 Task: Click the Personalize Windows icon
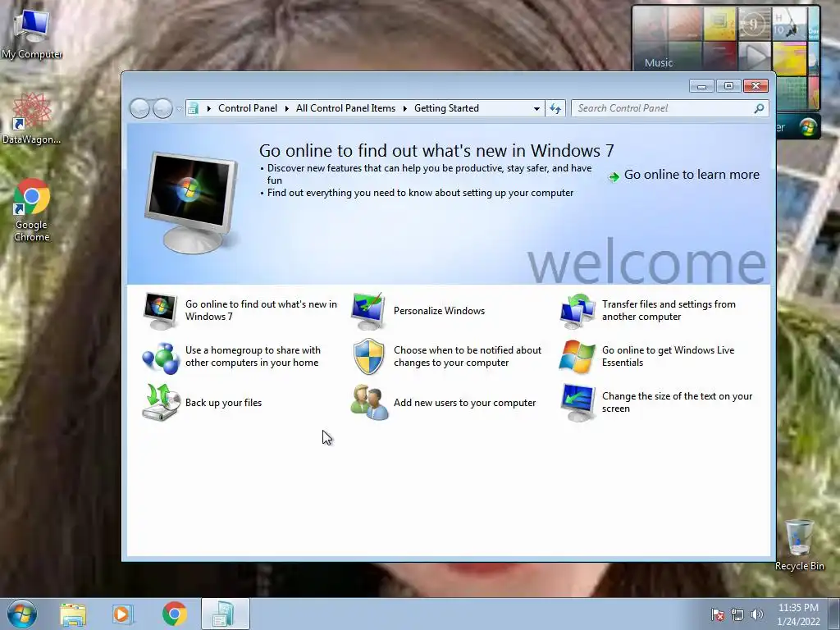coord(368,311)
